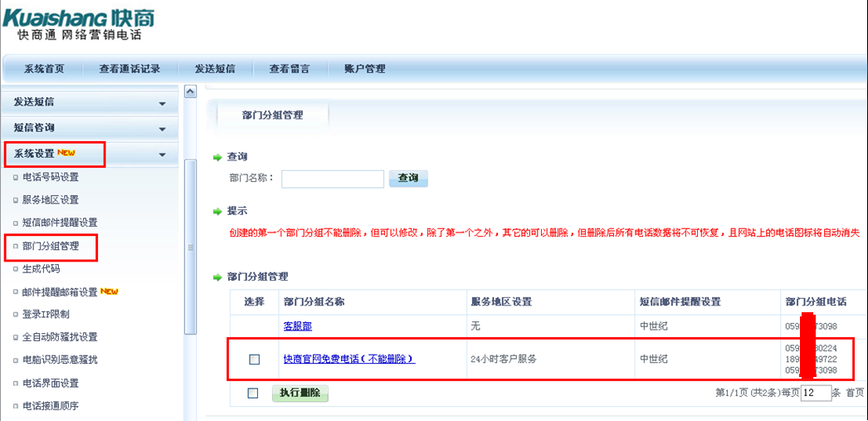Select 电话号码设置 in the sidebar

[x=51, y=177]
